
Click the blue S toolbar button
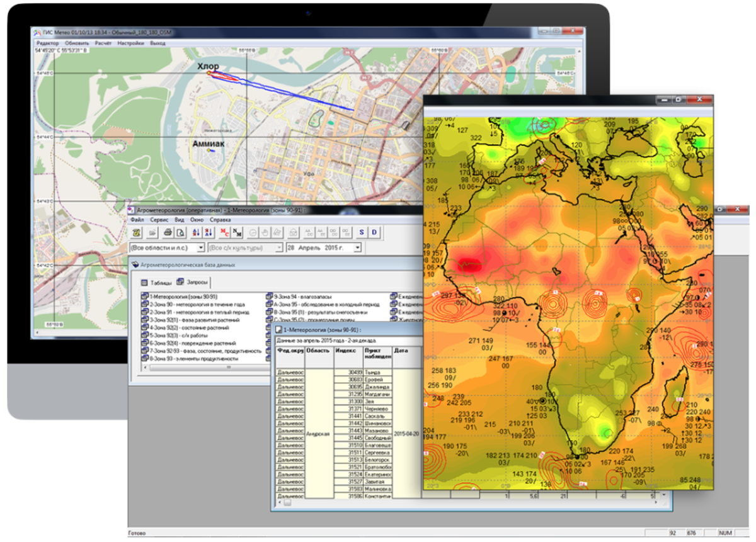pos(362,233)
